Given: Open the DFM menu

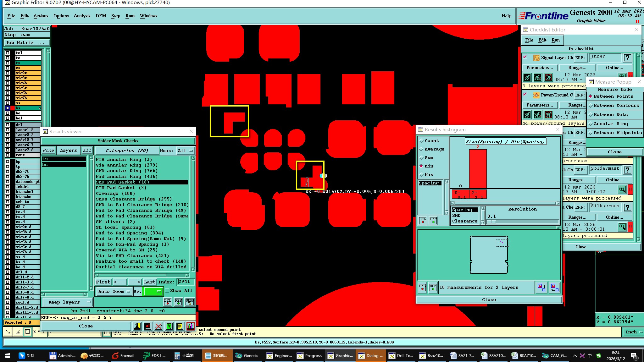Looking at the screenshot, I should 101,16.
